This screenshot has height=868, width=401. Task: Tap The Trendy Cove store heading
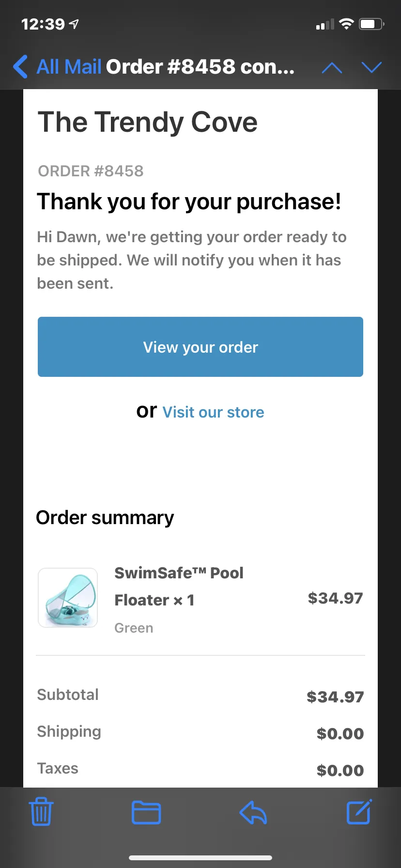148,122
